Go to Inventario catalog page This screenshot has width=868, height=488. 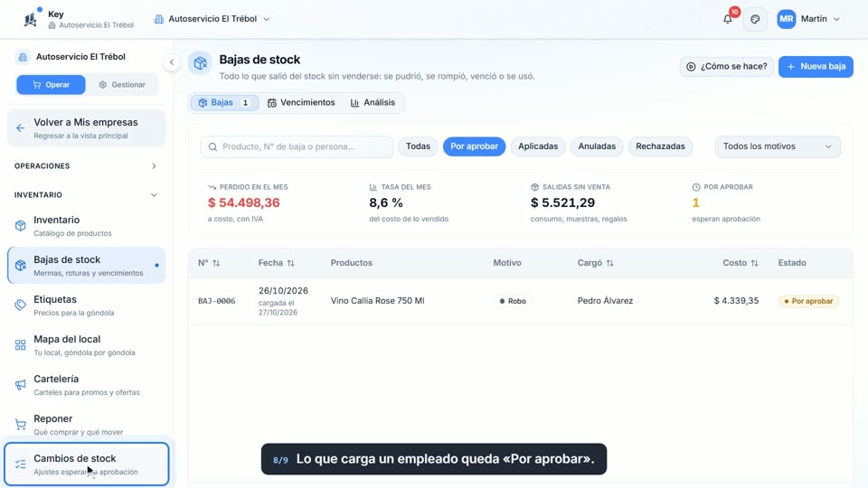[x=87, y=226]
